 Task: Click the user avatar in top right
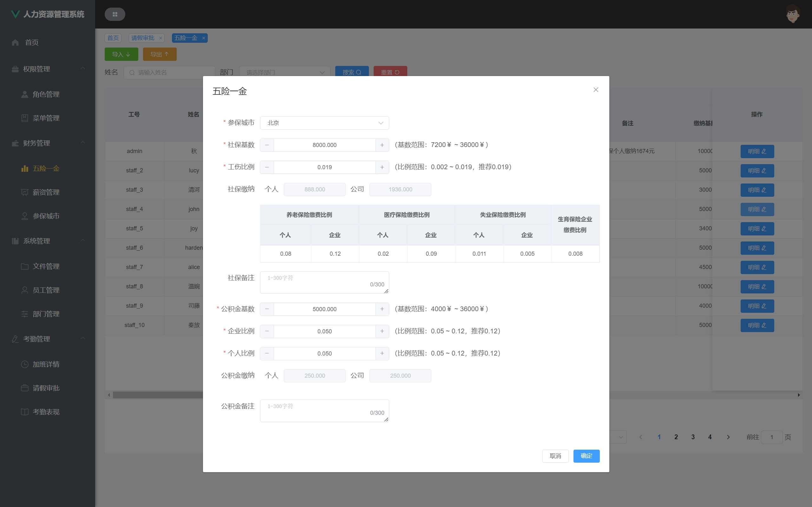793,15
